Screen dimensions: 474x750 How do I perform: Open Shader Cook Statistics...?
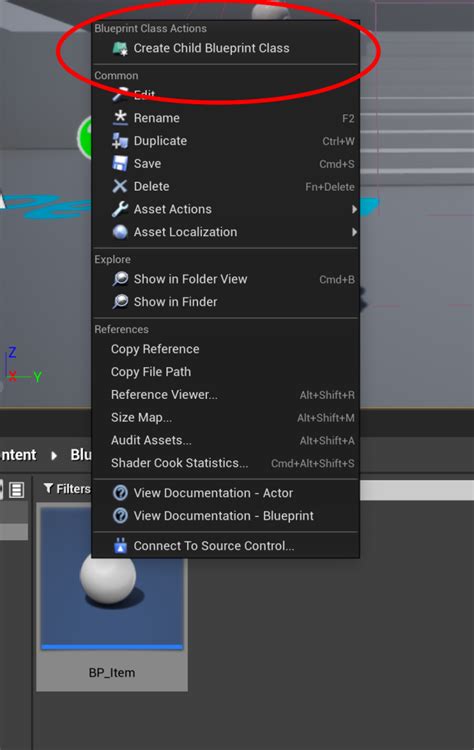point(226,463)
